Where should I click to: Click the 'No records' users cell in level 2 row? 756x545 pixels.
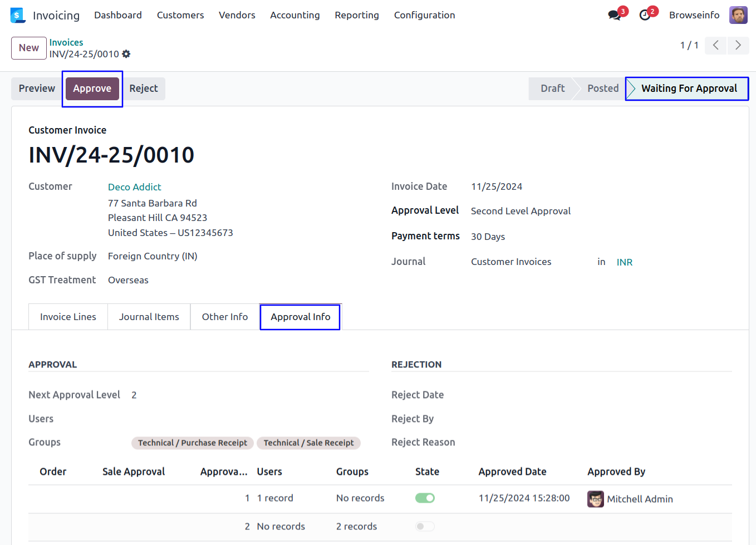[281, 527]
